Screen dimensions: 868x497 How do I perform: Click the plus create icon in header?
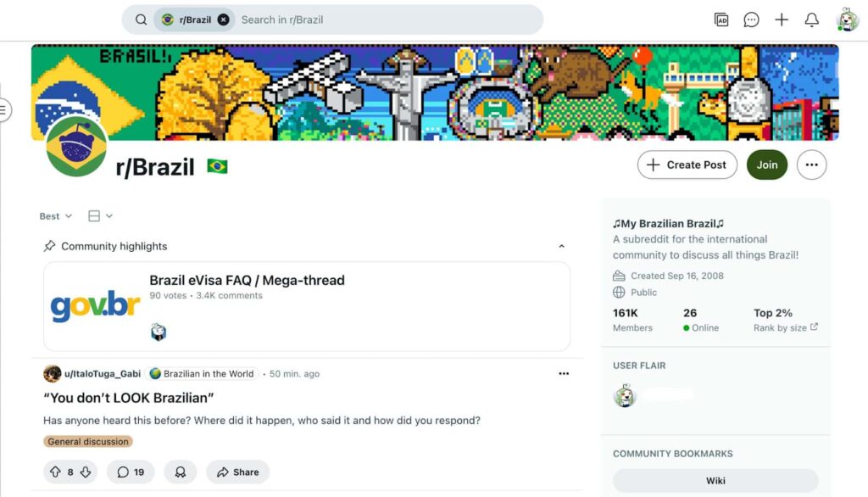click(781, 20)
